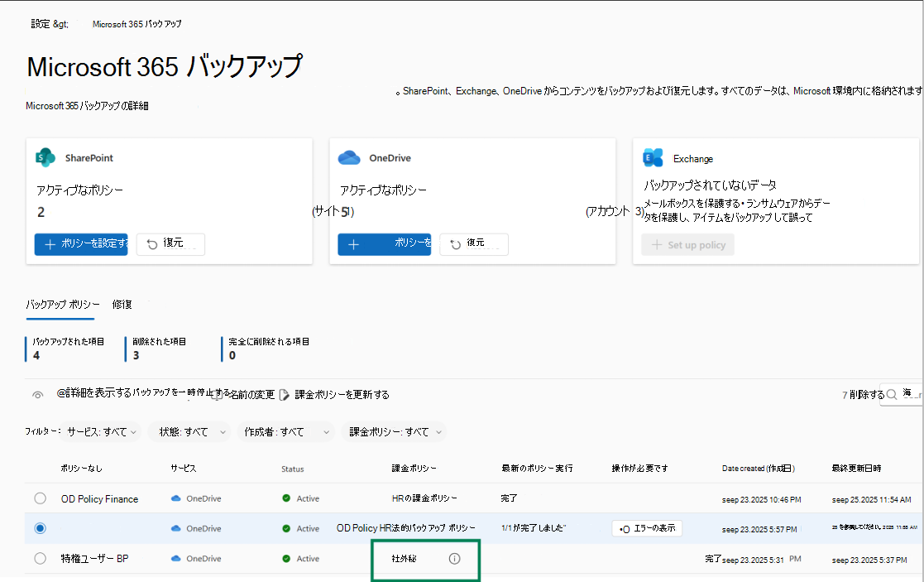Click the SharePoint 復元 button
The image size is (924, 582).
pos(171,244)
